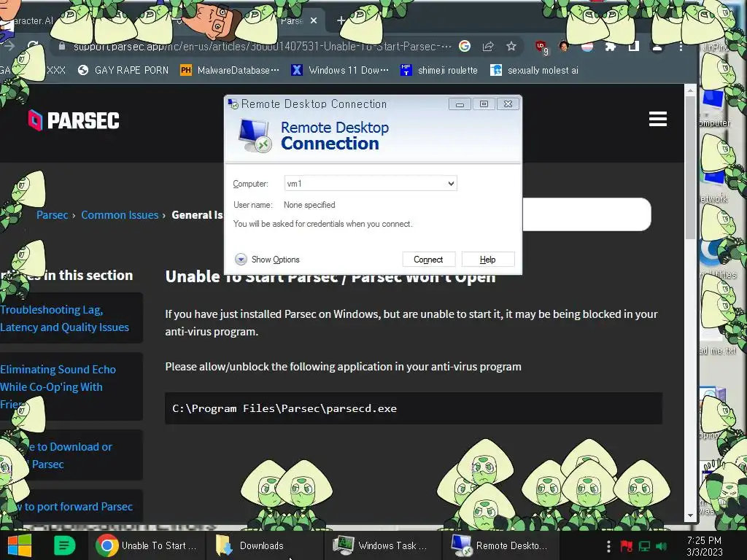The image size is (747, 560).
Task: Click the parsecd.exe path code block
Action: tap(414, 408)
